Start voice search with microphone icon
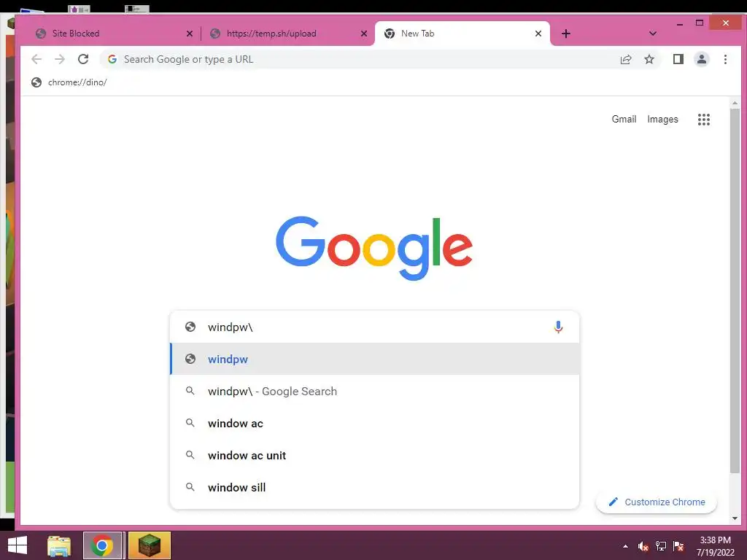The height and width of the screenshot is (560, 747). click(558, 327)
